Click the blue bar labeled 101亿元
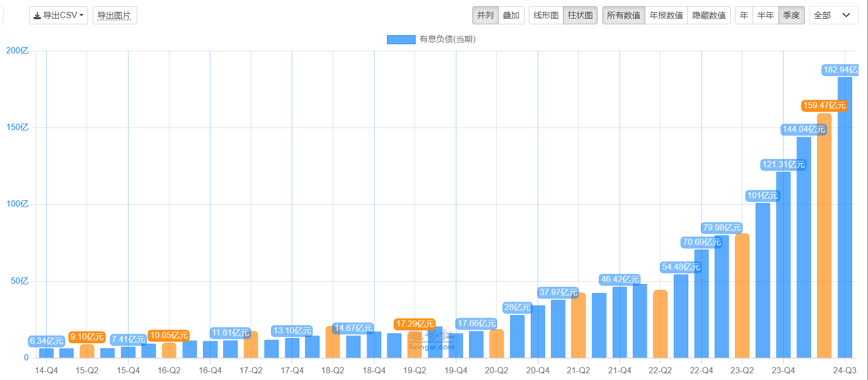The width and height of the screenshot is (868, 380). point(763,280)
